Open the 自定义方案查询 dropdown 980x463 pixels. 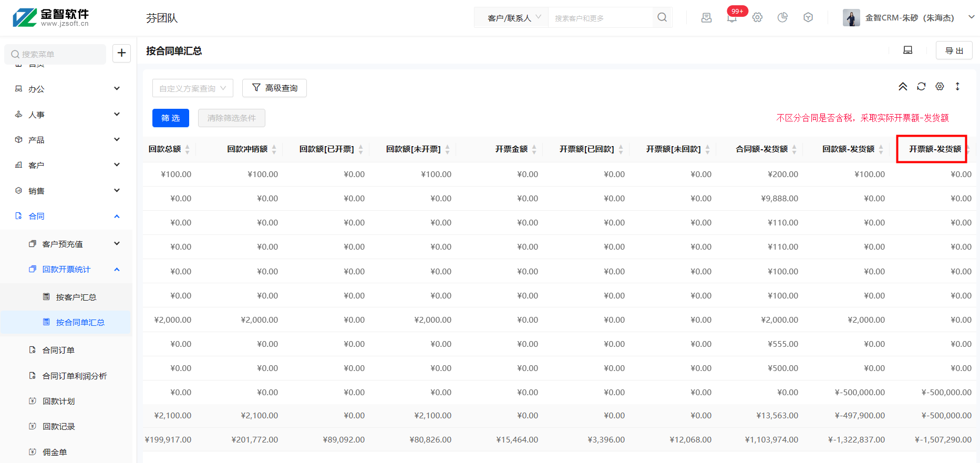193,88
